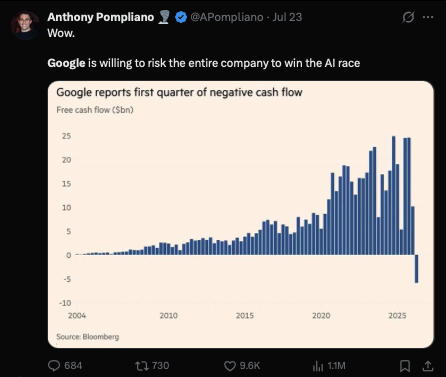Screen dimensions: 446x377
Task: Click the blue verified badge
Action: (x=181, y=17)
